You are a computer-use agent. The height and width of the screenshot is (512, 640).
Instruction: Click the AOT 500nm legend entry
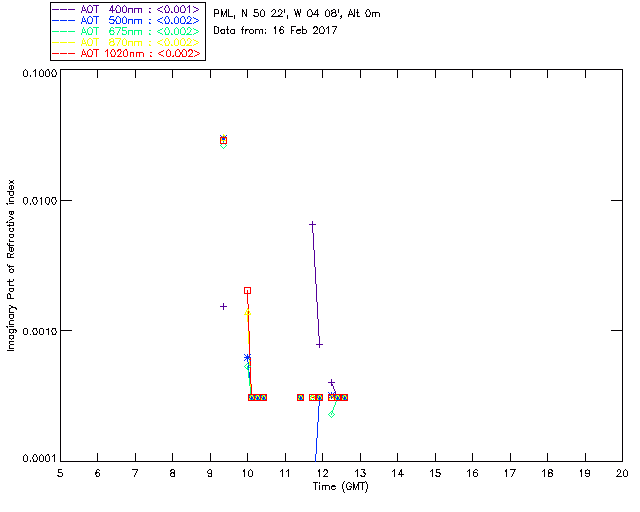tap(126, 21)
